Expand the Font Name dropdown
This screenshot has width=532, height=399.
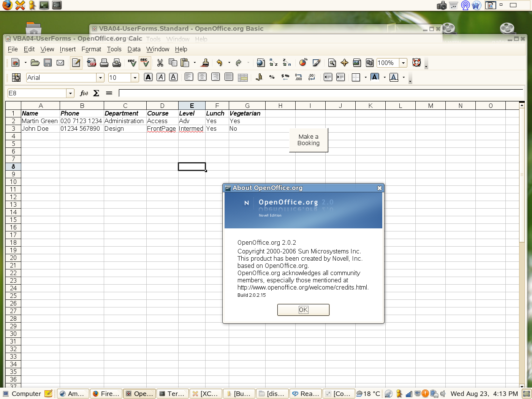100,78
